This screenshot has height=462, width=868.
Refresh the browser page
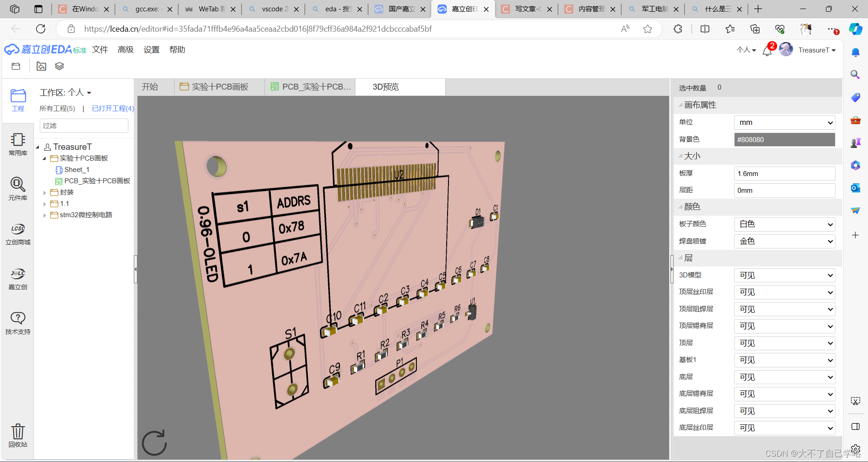pyautogui.click(x=41, y=29)
